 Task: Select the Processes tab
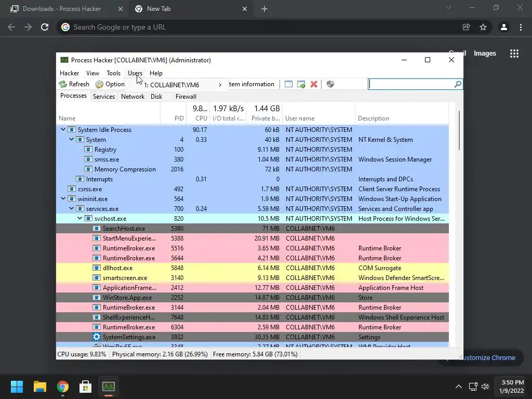point(73,96)
